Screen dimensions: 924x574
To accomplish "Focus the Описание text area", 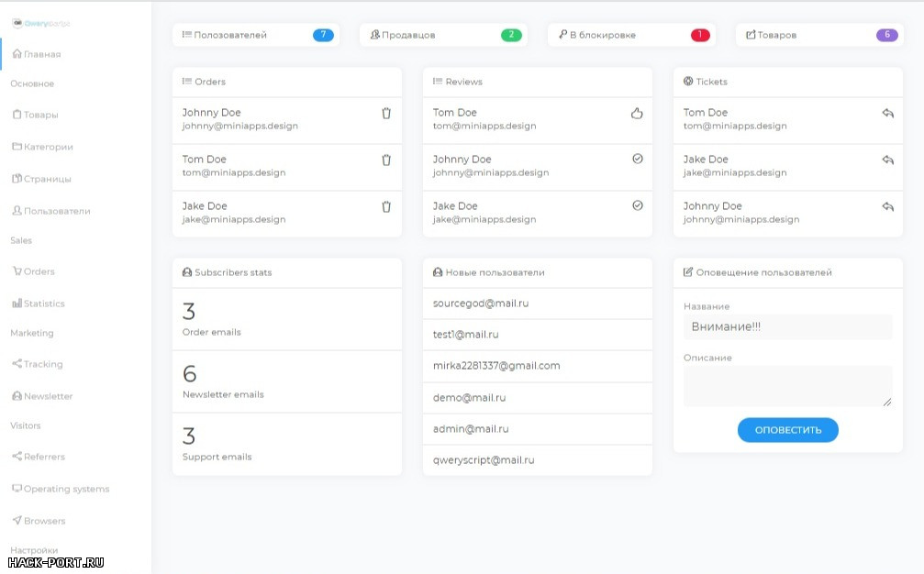I will (x=787, y=386).
